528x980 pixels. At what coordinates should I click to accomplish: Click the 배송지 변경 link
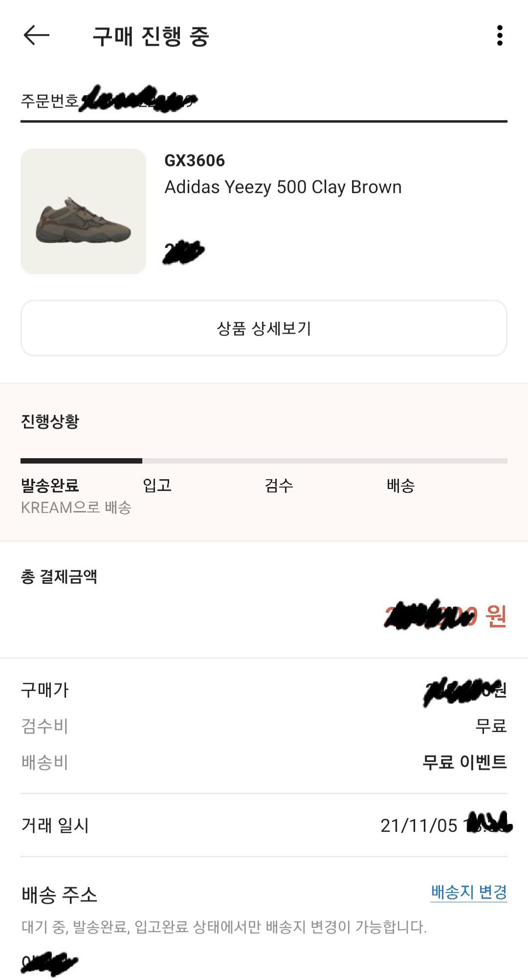(469, 892)
